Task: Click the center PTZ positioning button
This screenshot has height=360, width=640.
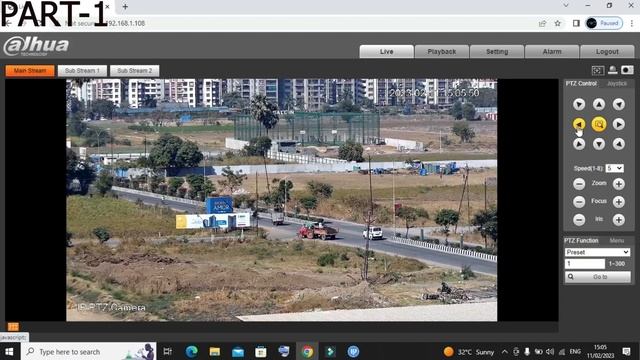Action: click(x=599, y=124)
